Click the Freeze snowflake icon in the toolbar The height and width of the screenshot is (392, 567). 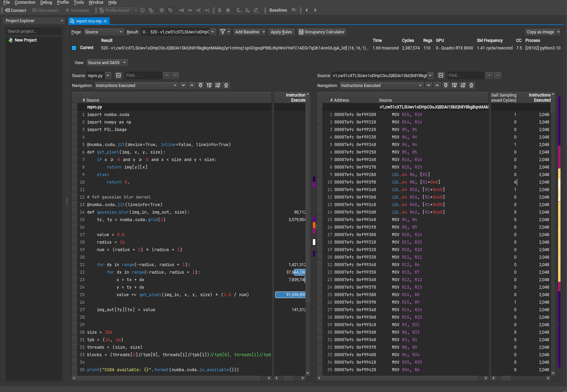coord(162,10)
